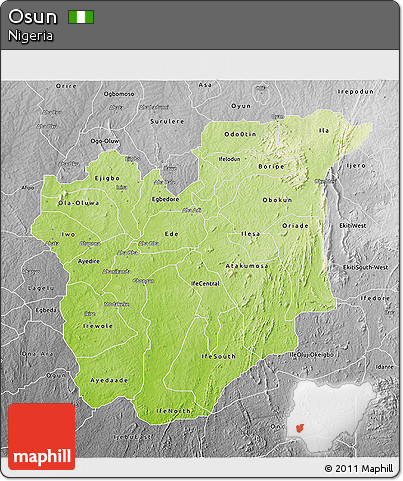Click the "Oyun" map label

coord(241,106)
